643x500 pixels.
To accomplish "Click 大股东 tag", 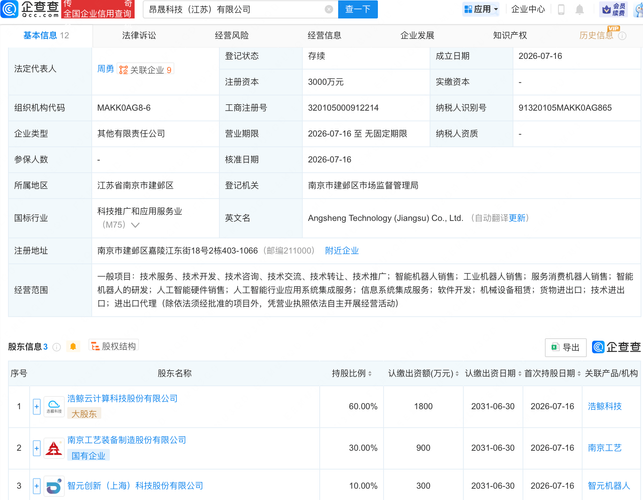I will coord(84,414).
